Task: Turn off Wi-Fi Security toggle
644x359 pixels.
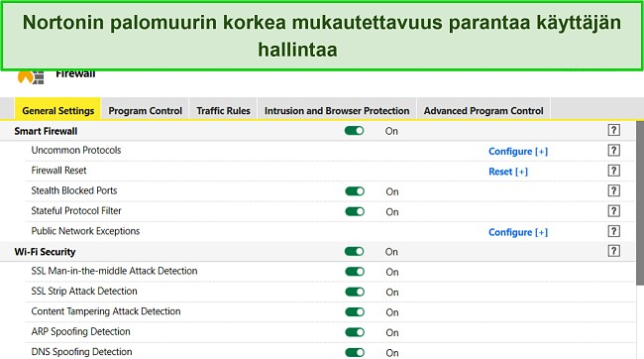Action: click(354, 251)
